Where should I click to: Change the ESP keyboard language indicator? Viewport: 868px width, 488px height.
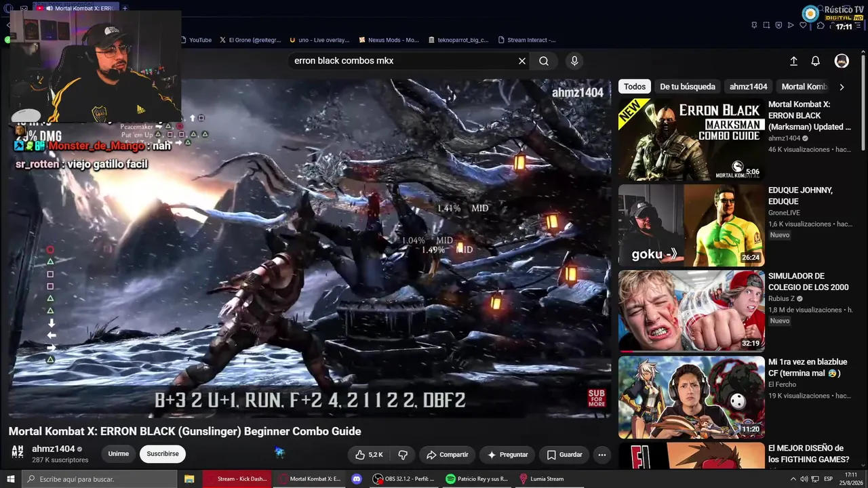[827, 479]
